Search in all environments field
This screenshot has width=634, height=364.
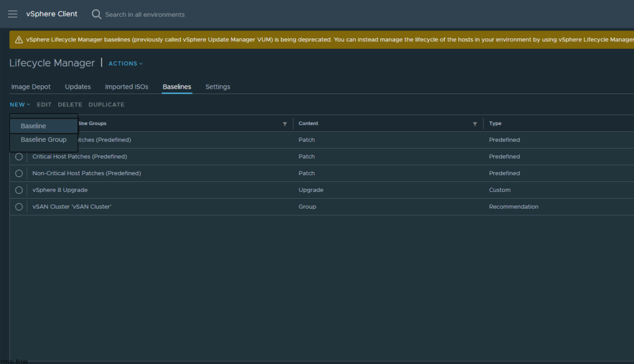click(x=145, y=15)
